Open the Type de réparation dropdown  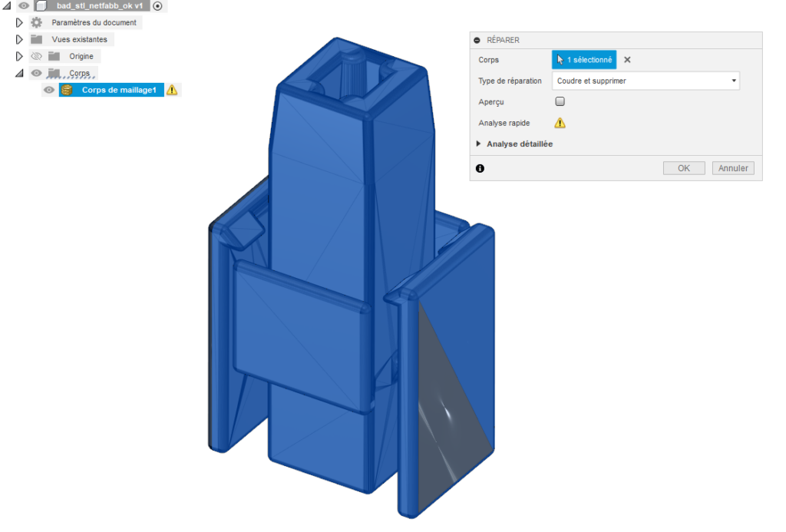(x=733, y=81)
